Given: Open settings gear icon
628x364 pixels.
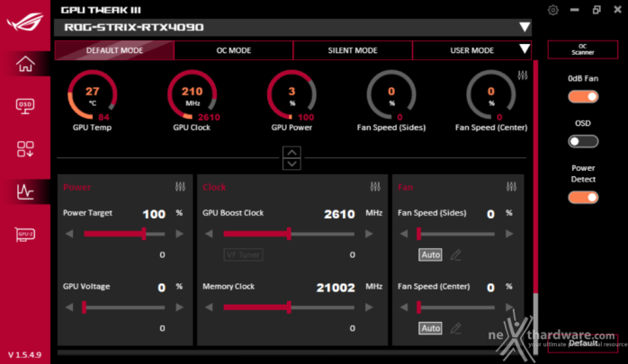Looking at the screenshot, I should (553, 10).
